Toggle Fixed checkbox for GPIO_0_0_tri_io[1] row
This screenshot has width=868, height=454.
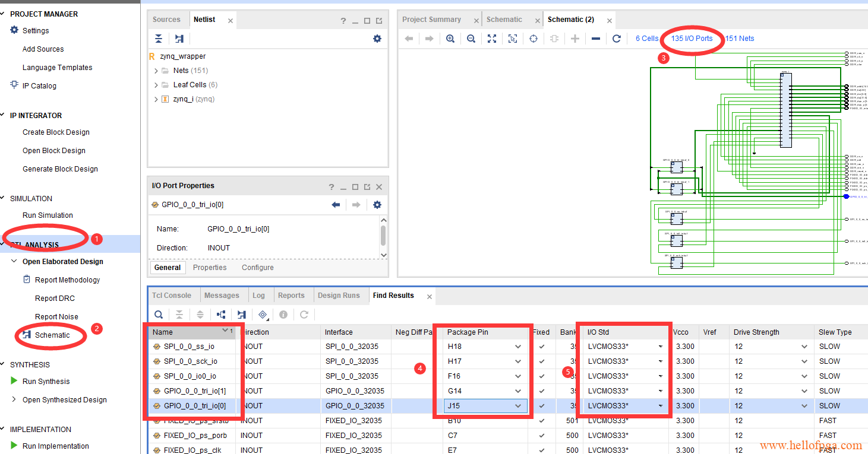tap(542, 391)
